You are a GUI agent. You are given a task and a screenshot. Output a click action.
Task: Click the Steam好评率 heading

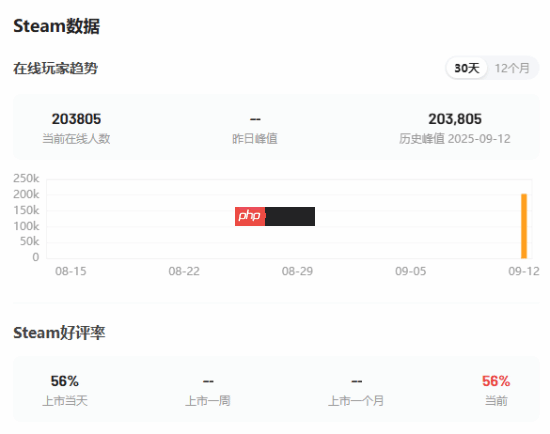(59, 332)
